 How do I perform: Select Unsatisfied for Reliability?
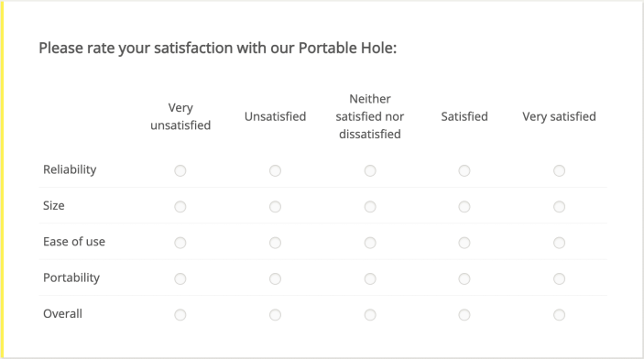pos(275,170)
